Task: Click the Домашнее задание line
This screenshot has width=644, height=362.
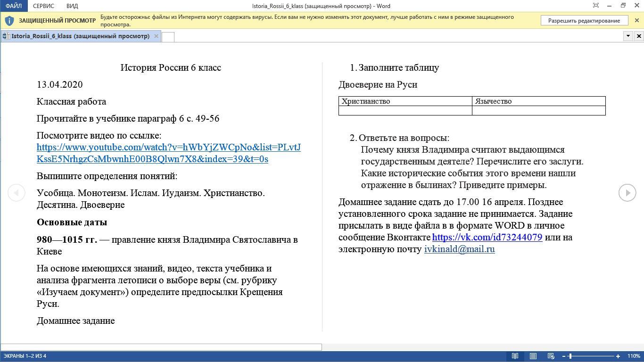Action: (76, 321)
